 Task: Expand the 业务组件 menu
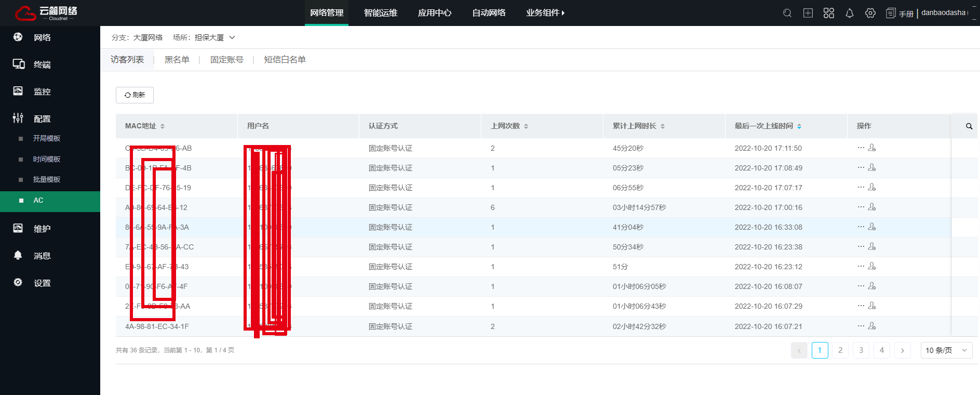(x=545, y=13)
